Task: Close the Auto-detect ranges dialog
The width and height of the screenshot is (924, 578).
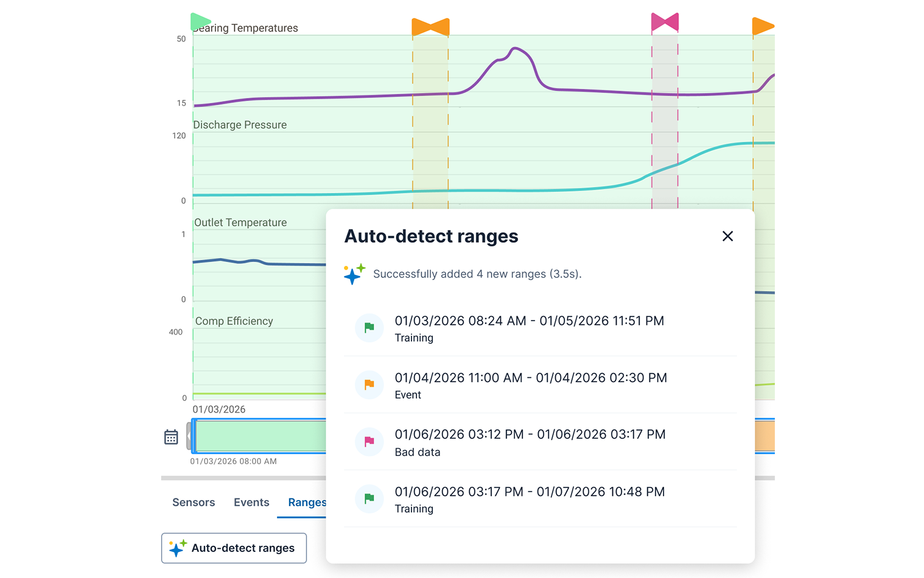Action: pyautogui.click(x=727, y=236)
